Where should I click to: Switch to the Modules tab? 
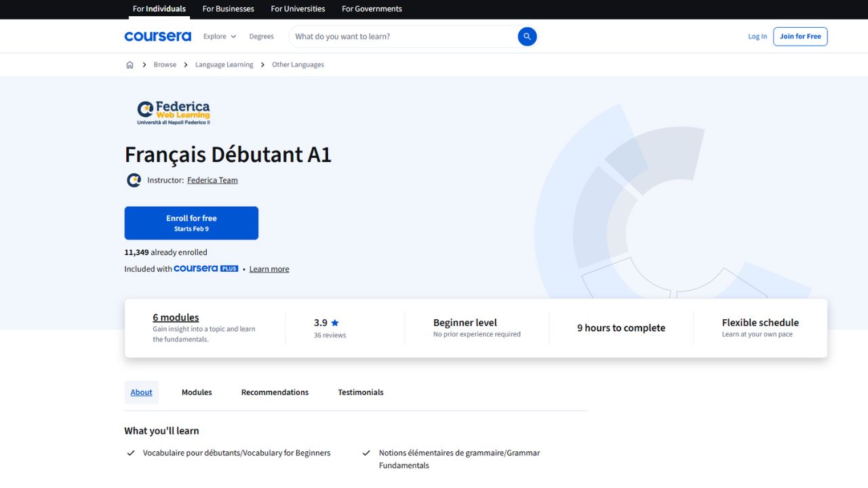pos(196,392)
